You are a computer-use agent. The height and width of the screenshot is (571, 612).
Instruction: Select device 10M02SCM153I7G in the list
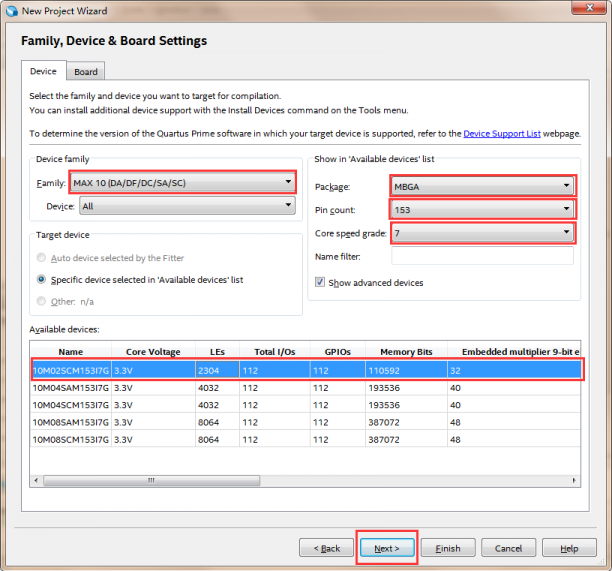305,370
